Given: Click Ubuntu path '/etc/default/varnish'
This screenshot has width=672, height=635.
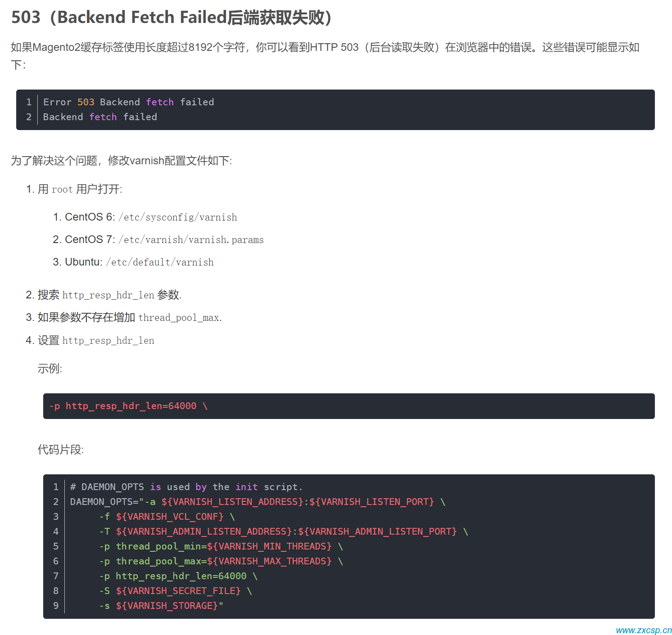Looking at the screenshot, I should (160, 262).
